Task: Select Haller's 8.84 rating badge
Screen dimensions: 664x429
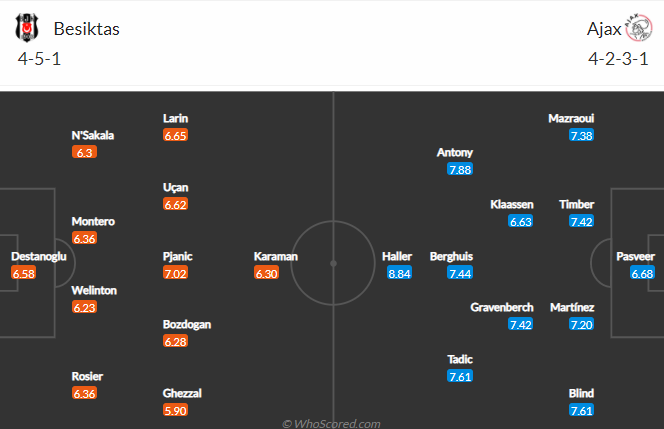Action: pyautogui.click(x=399, y=274)
